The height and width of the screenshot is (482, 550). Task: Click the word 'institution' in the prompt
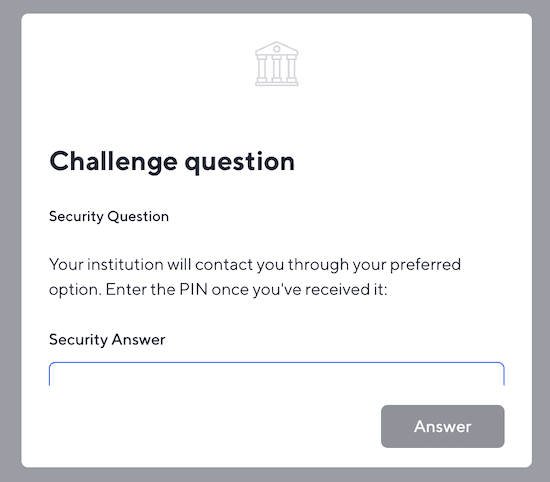pos(125,265)
